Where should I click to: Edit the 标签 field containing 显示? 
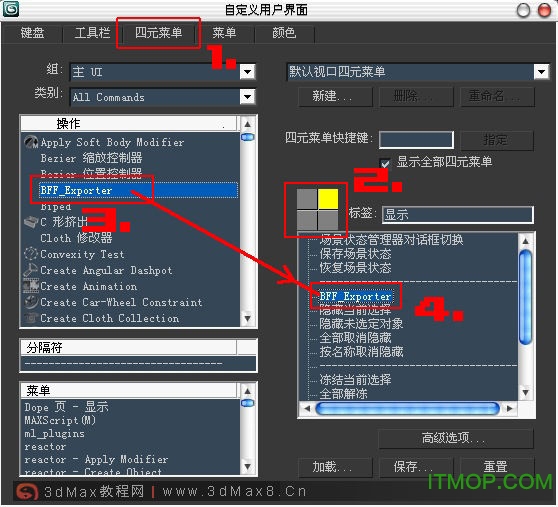(x=458, y=215)
